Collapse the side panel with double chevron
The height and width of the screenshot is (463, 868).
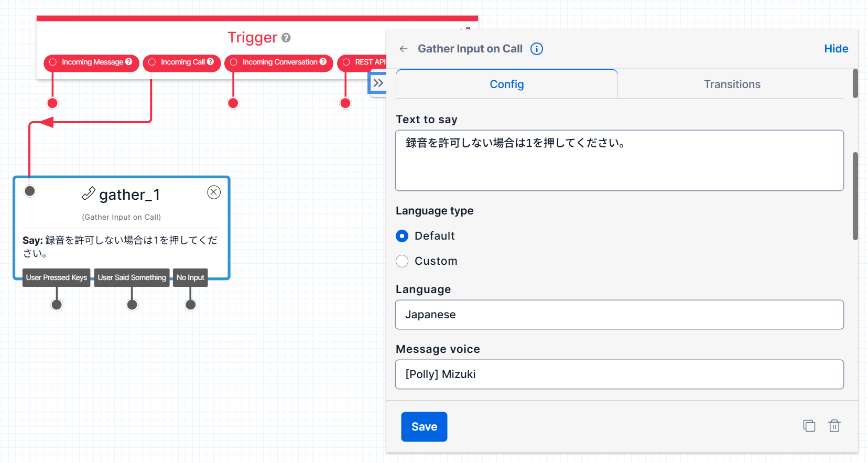(x=378, y=83)
